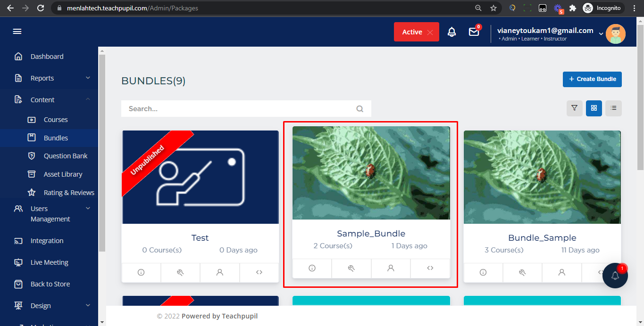This screenshot has height=326, width=644.
Task: Switch to list view
Action: click(613, 108)
